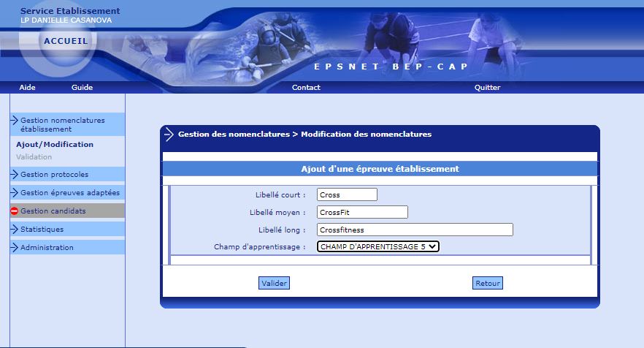Click arrow icon beside Gestion nomenclatures établissement
Image resolution: width=644 pixels, height=348 pixels.
tap(15, 120)
